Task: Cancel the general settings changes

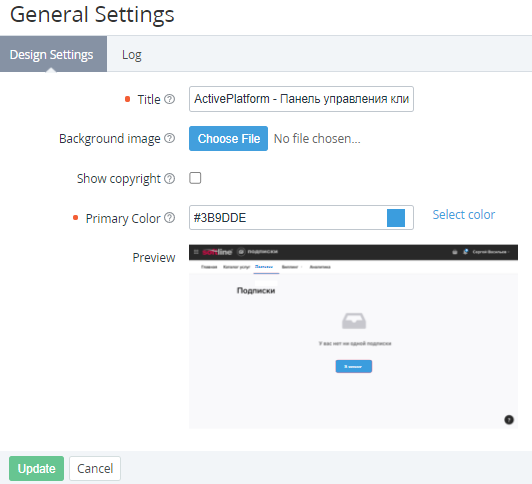Action: click(x=95, y=468)
